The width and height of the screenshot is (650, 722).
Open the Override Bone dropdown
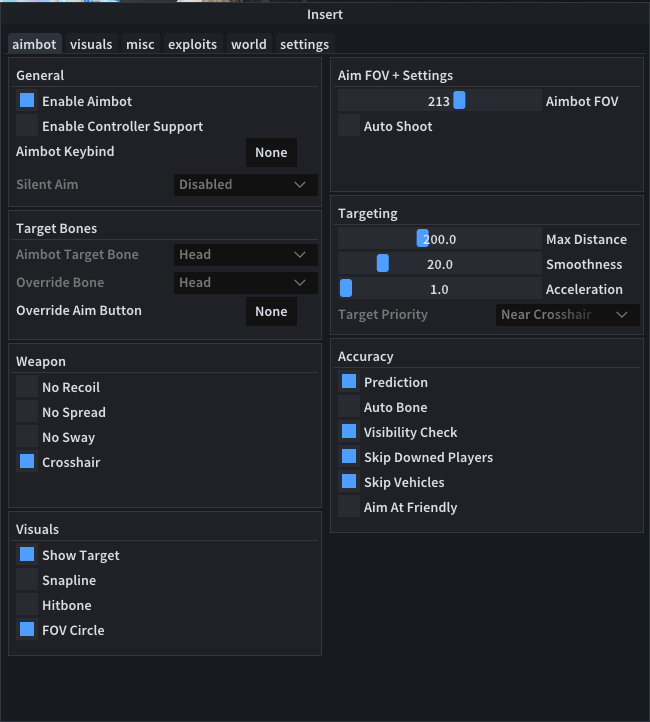tap(246, 283)
